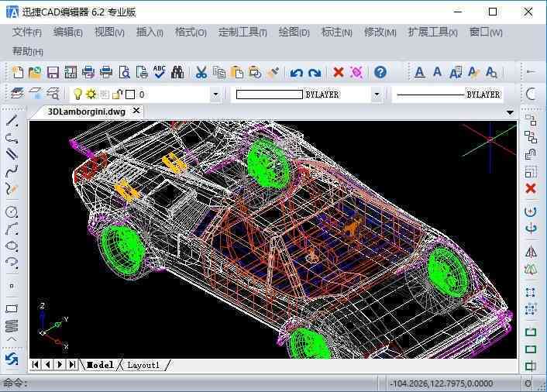Save the drawing with floppy icon
Image resolution: width=547 pixels, height=392 pixels.
click(x=53, y=72)
